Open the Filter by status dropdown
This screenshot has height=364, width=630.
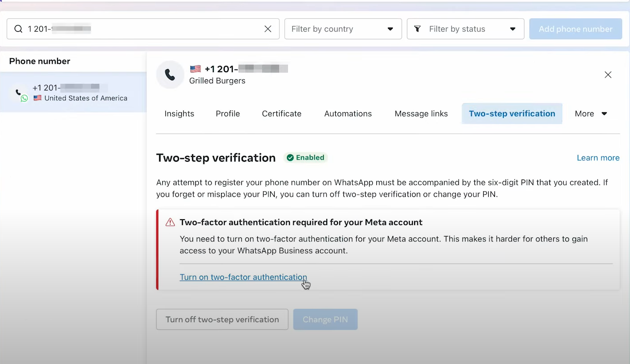tap(465, 29)
